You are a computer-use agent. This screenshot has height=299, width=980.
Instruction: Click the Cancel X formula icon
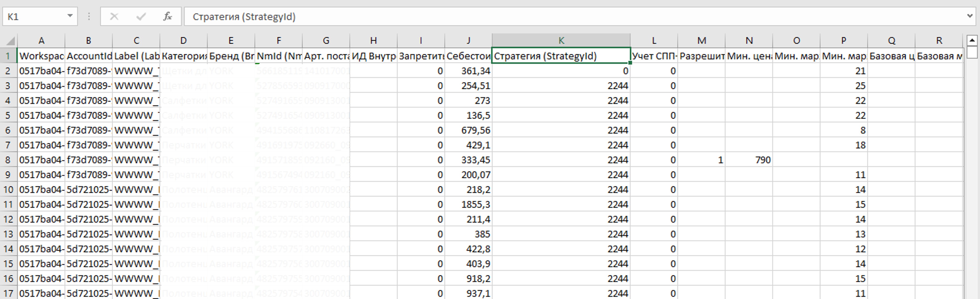(x=114, y=16)
